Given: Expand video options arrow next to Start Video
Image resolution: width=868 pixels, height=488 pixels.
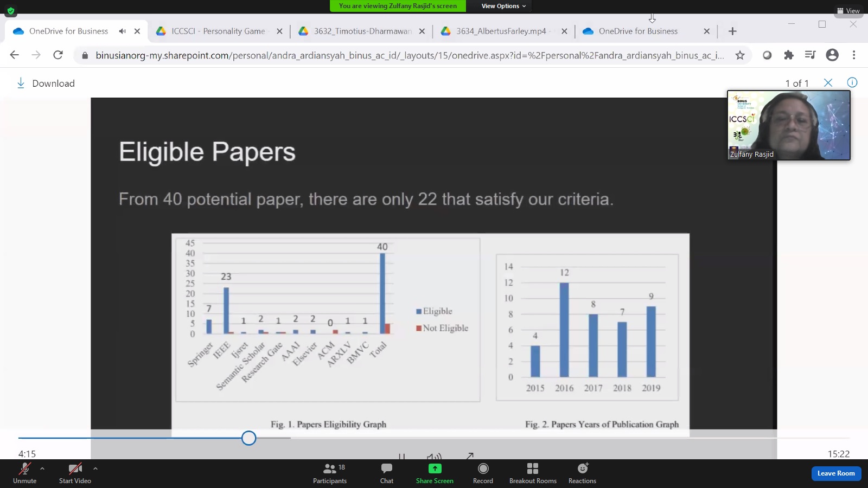Looking at the screenshot, I should 95,468.
